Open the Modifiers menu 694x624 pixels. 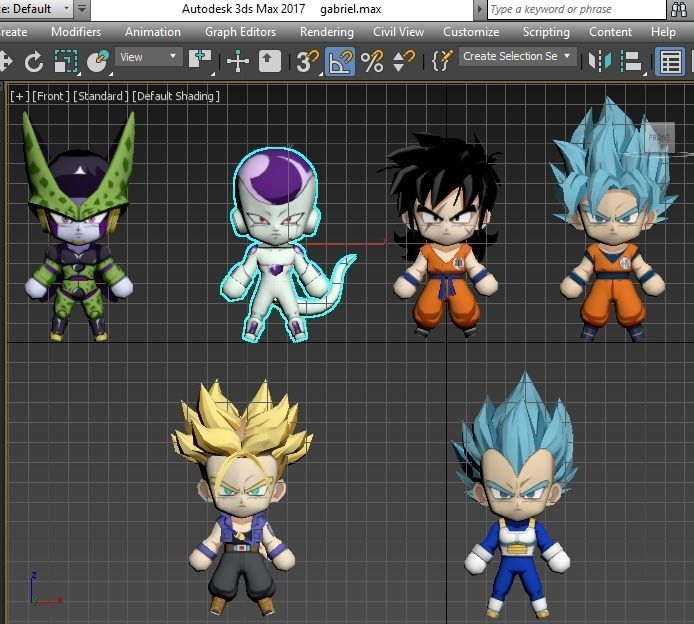(x=76, y=32)
